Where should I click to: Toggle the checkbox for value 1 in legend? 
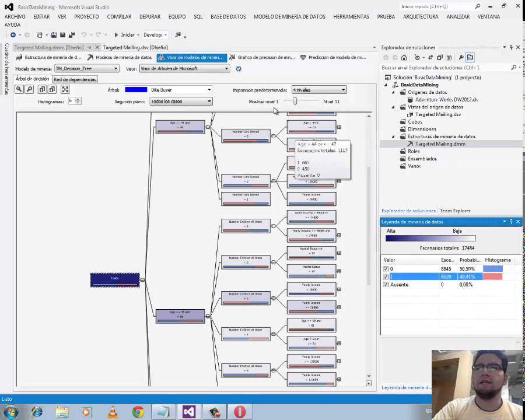(x=386, y=276)
